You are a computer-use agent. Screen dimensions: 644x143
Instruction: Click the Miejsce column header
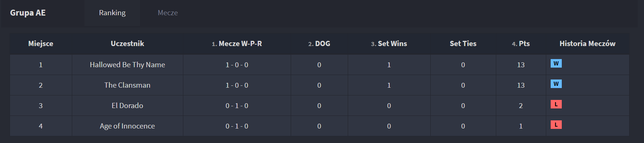coord(41,43)
